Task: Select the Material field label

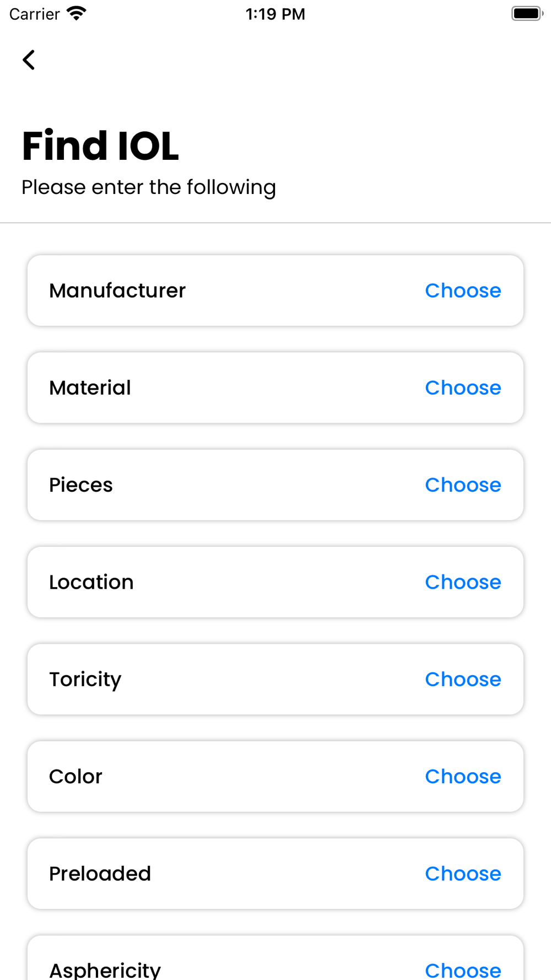Action: [x=90, y=387]
